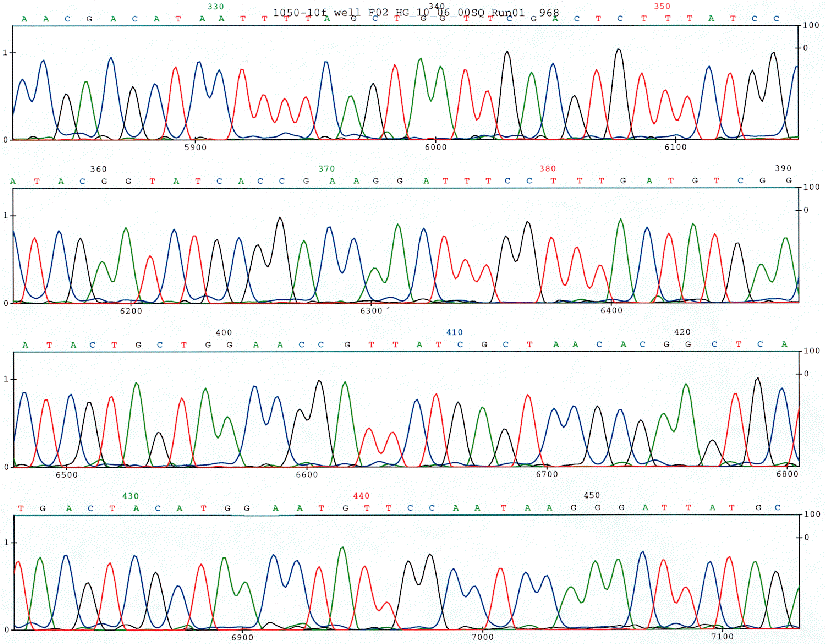Select the 6800 scan tick label
The height and width of the screenshot is (644, 825).
pos(787,475)
